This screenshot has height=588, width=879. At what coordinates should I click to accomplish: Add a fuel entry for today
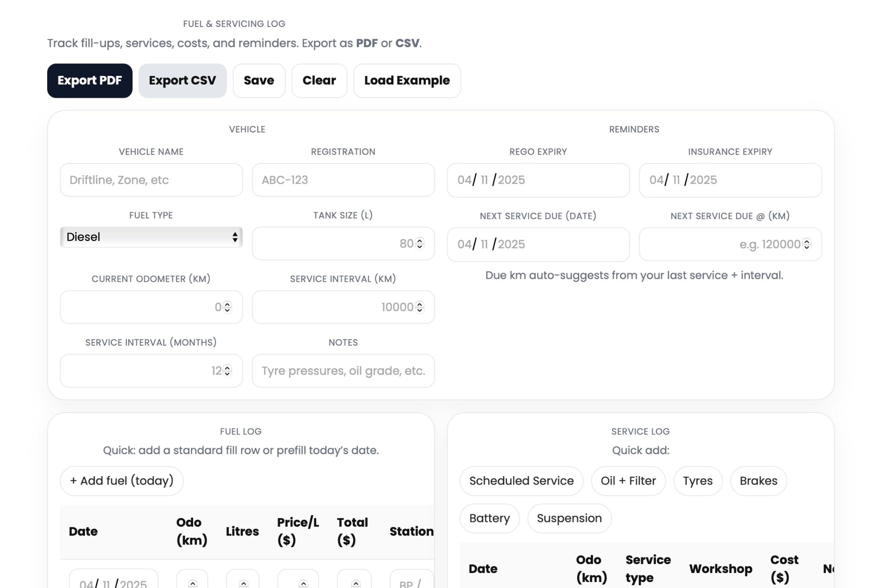coord(122,481)
